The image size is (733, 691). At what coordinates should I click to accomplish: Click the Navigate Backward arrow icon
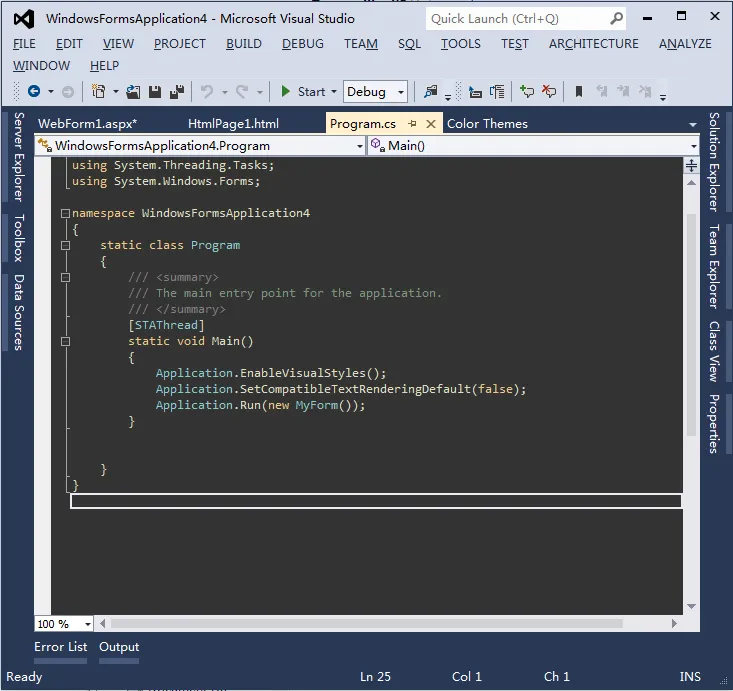click(34, 91)
